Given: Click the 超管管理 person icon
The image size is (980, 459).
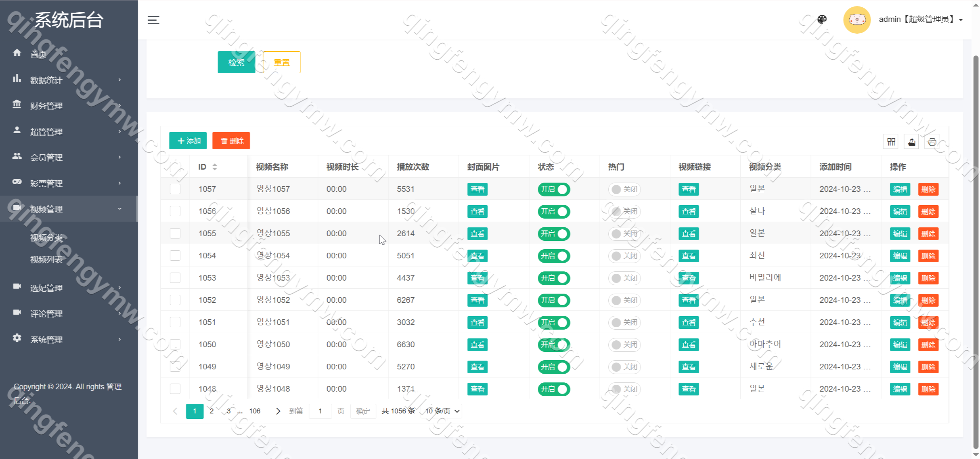Looking at the screenshot, I should click(x=17, y=130).
